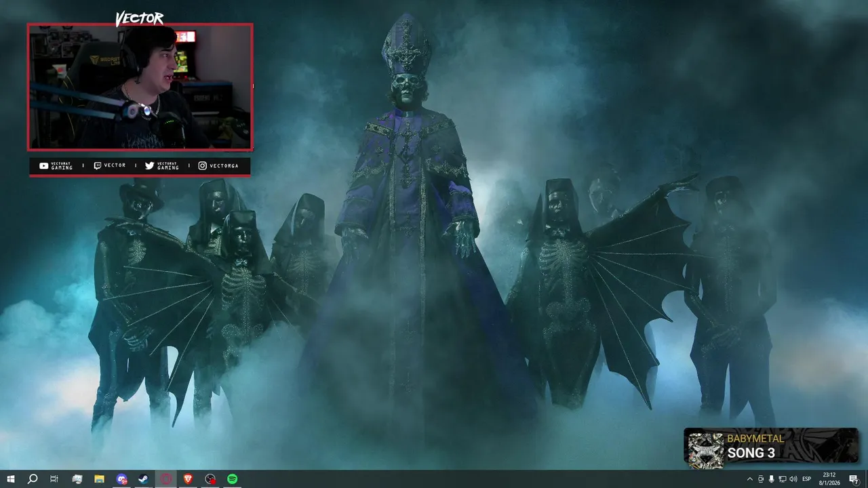Open the volume speaker control
The width and height of the screenshot is (868, 488).
793,479
